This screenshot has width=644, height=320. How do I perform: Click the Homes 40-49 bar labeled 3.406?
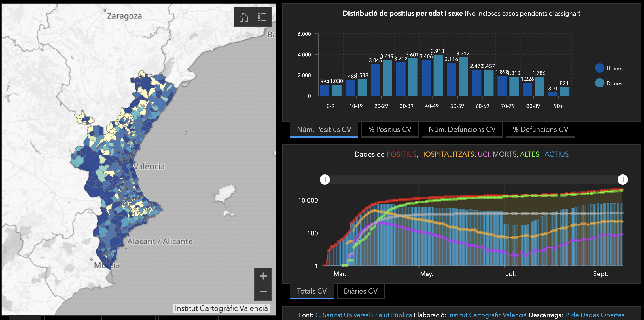426,78
